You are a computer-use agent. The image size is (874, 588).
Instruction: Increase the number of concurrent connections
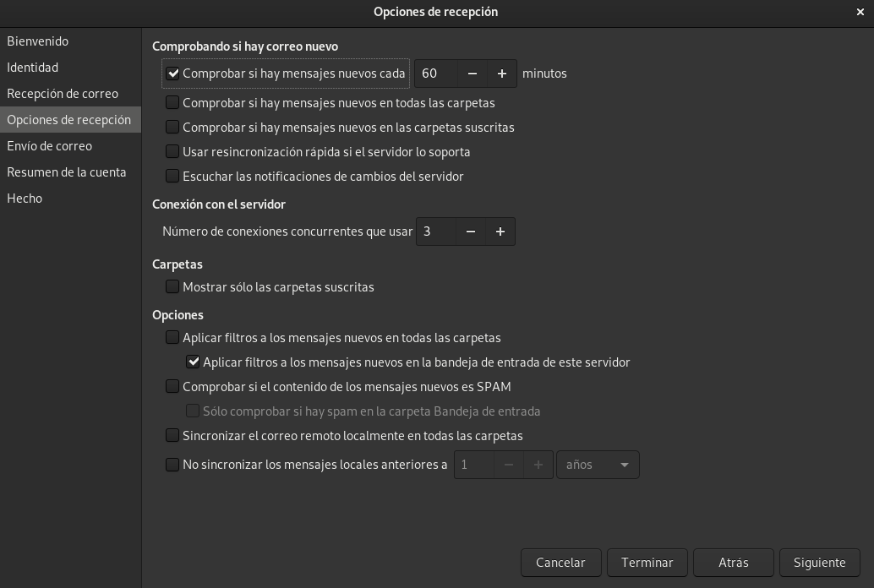pos(500,231)
